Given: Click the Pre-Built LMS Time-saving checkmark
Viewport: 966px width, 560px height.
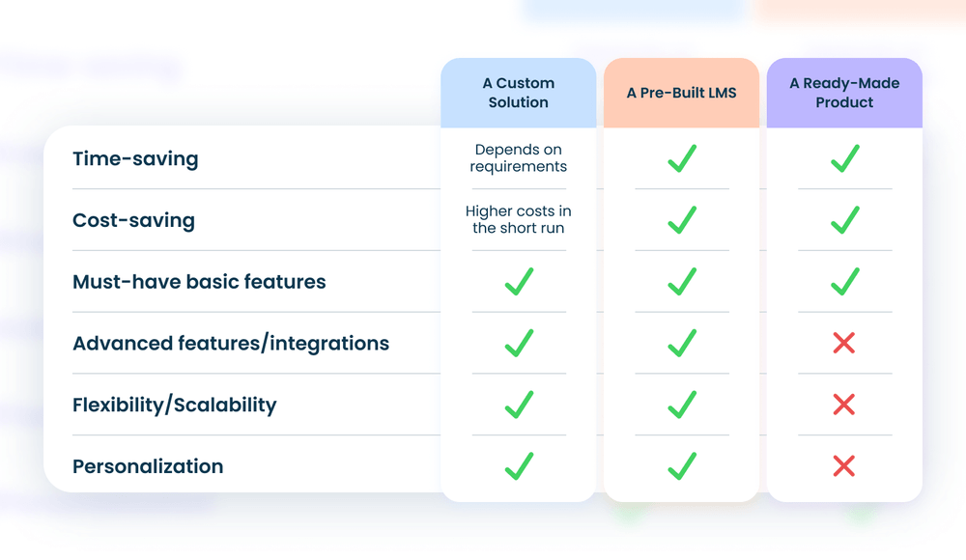Looking at the screenshot, I should (x=682, y=158).
